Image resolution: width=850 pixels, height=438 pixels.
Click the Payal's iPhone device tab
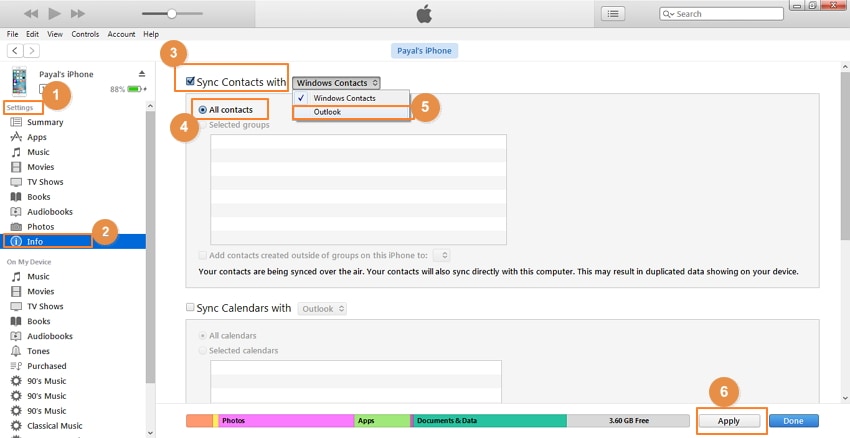(424, 50)
